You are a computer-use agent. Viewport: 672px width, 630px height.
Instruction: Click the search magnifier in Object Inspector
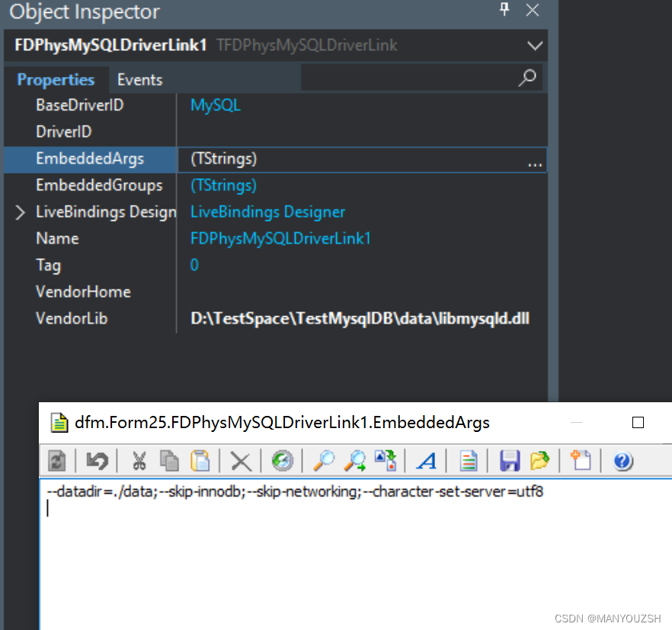(527, 78)
